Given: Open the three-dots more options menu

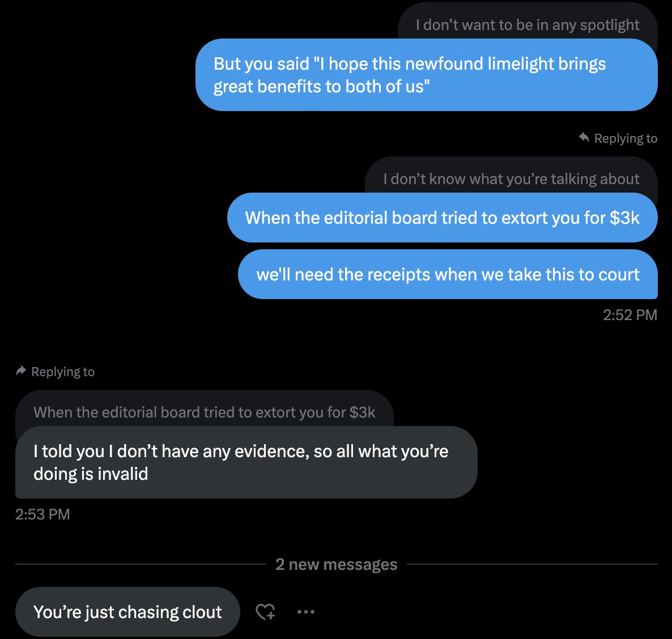Looking at the screenshot, I should click(x=306, y=612).
